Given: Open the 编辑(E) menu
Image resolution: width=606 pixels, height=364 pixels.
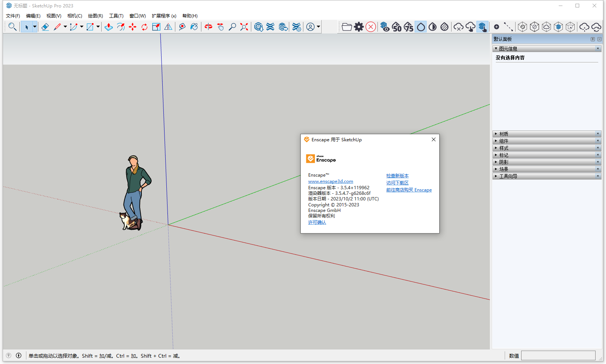Looking at the screenshot, I should 33,16.
